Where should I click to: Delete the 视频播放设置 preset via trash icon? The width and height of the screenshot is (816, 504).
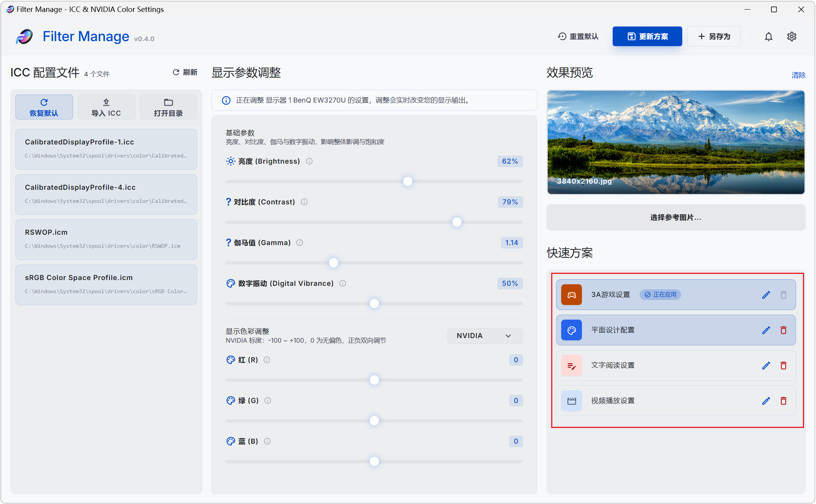783,401
